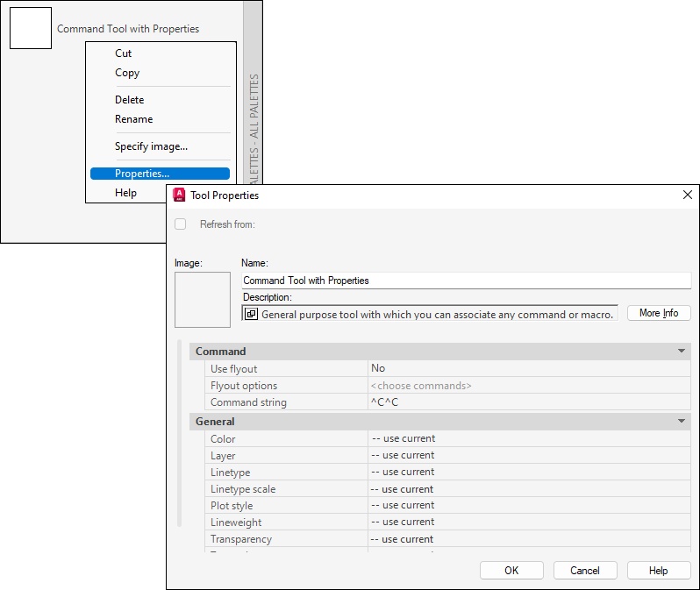The image size is (700, 590).
Task: Click the Flyout options choose commands value
Action: point(529,385)
